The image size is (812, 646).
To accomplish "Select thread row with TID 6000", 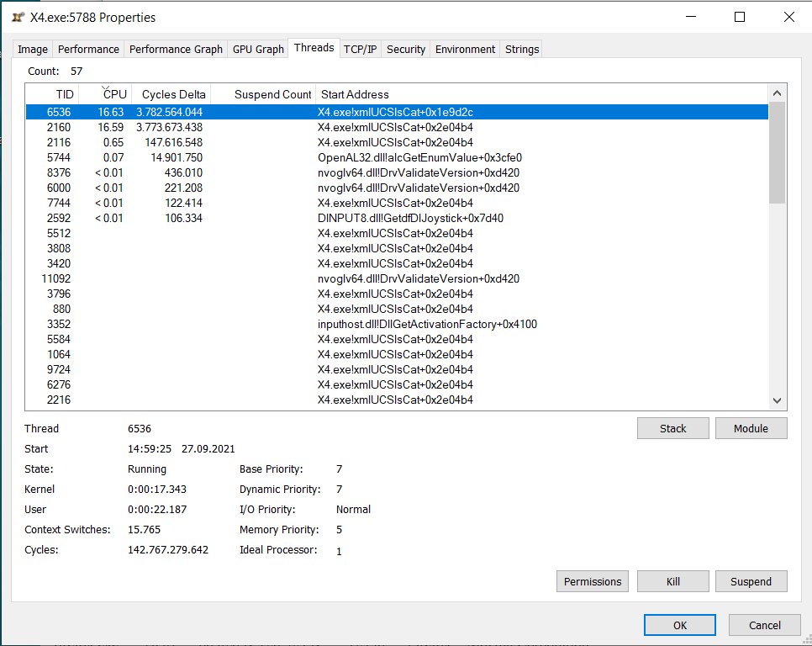I will coord(397,188).
